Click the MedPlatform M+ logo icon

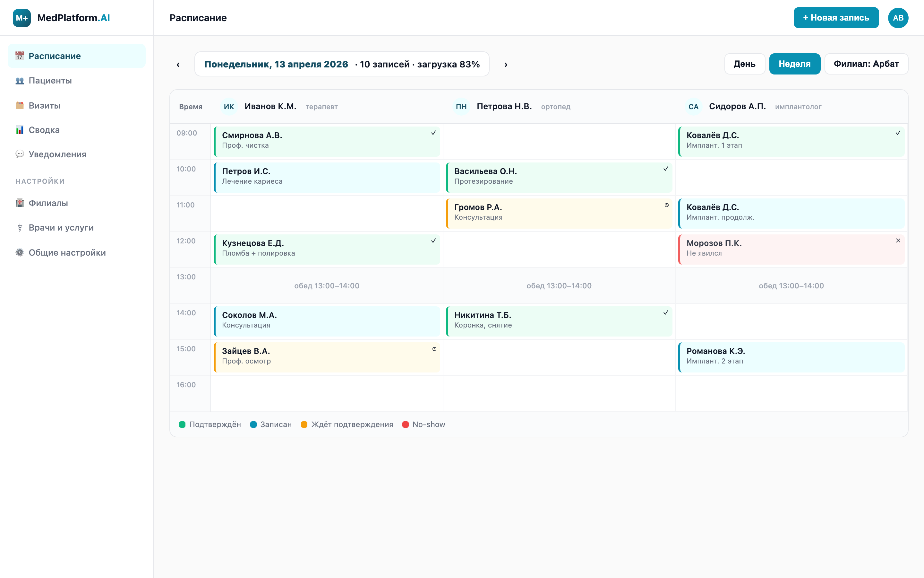tap(22, 18)
